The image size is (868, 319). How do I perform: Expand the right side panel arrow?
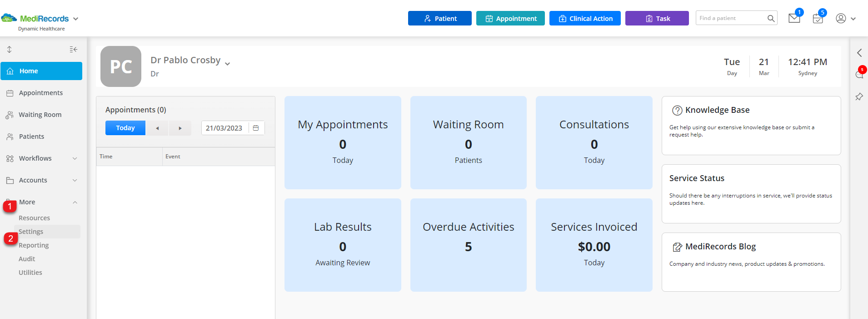tap(859, 53)
